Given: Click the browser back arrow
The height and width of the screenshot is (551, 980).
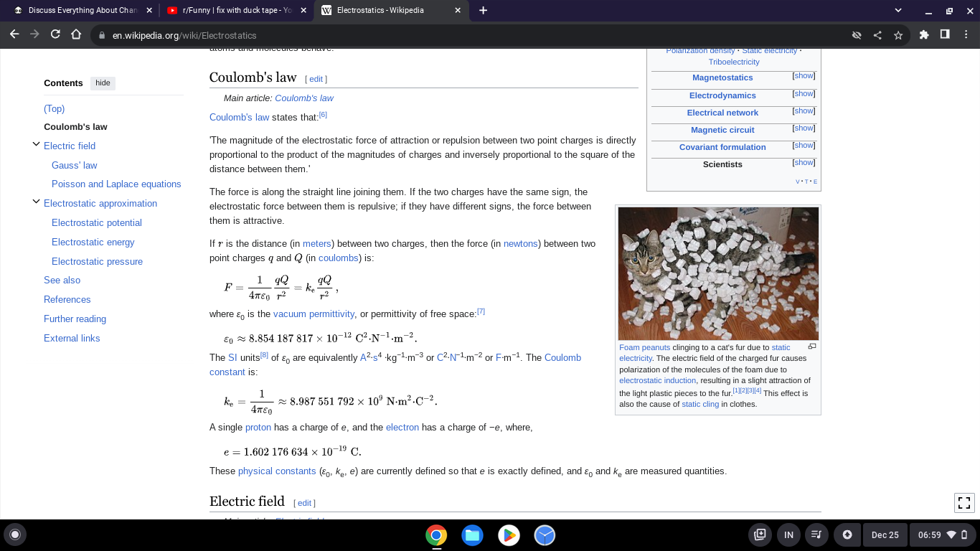Looking at the screenshot, I should pyautogui.click(x=14, y=34).
